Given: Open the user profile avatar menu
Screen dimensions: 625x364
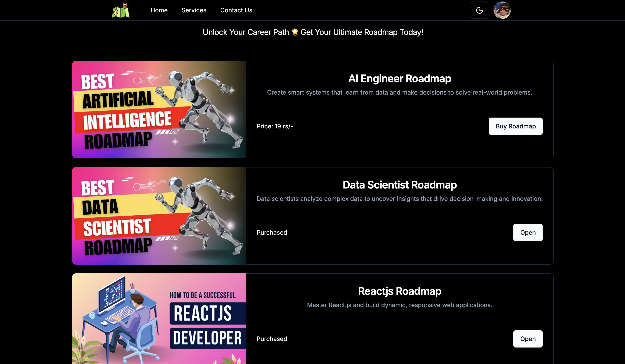Looking at the screenshot, I should [502, 10].
